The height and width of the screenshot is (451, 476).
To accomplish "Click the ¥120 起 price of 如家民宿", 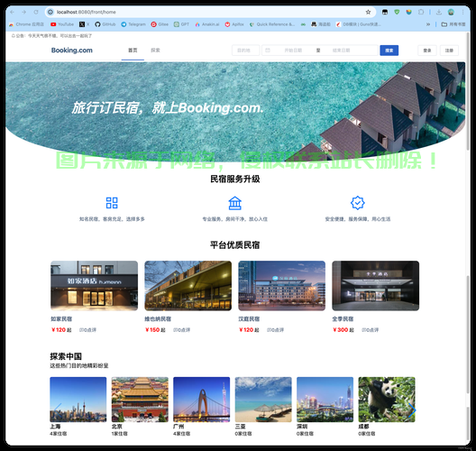I will 61,330.
